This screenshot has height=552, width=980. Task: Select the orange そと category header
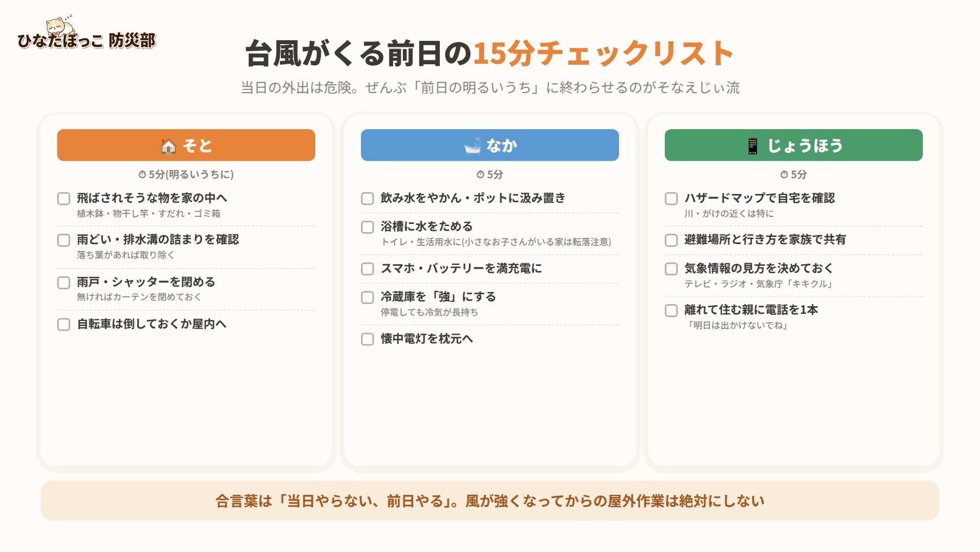pyautogui.click(x=186, y=145)
